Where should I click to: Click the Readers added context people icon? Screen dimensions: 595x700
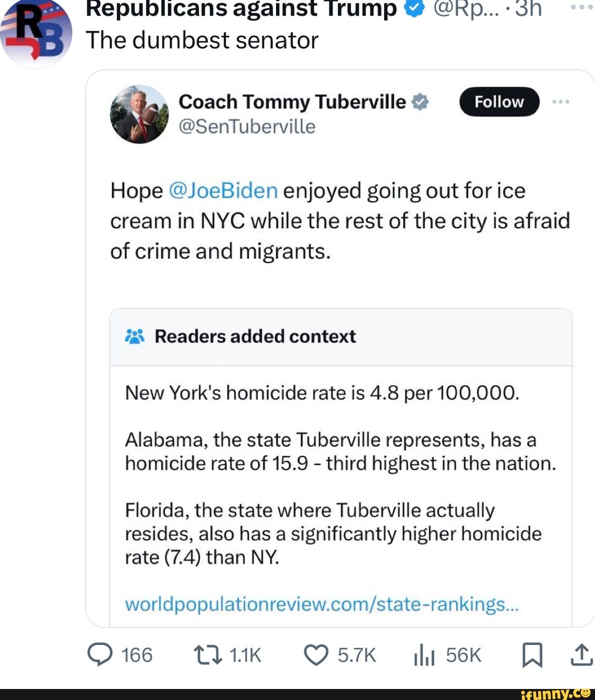click(x=136, y=336)
